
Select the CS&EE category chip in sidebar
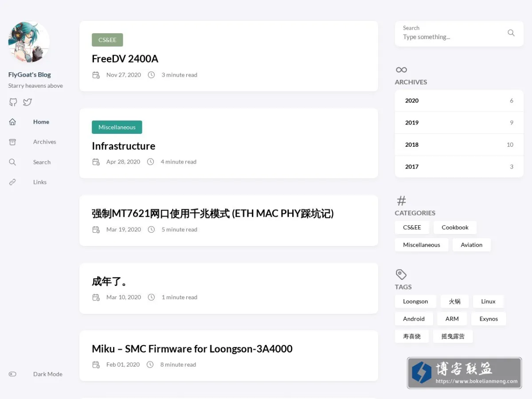point(412,227)
